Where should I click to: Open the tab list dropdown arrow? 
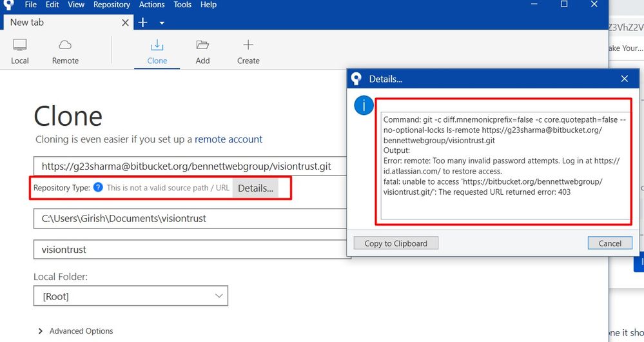coord(162,23)
